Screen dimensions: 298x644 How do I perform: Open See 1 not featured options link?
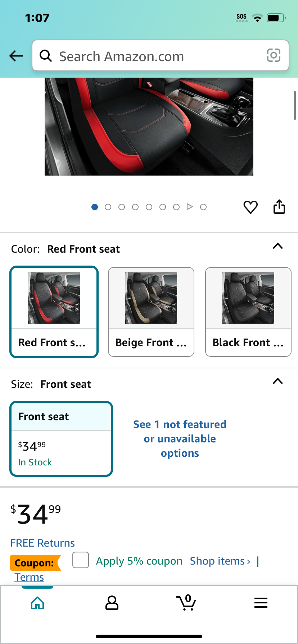(x=180, y=439)
